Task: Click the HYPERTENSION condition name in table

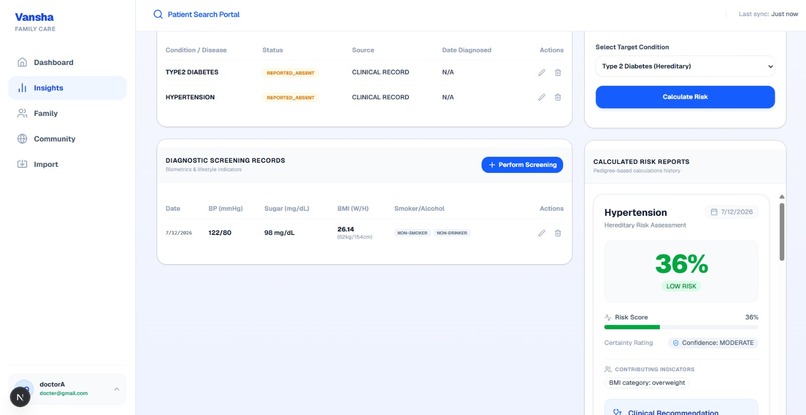Action: pos(190,97)
